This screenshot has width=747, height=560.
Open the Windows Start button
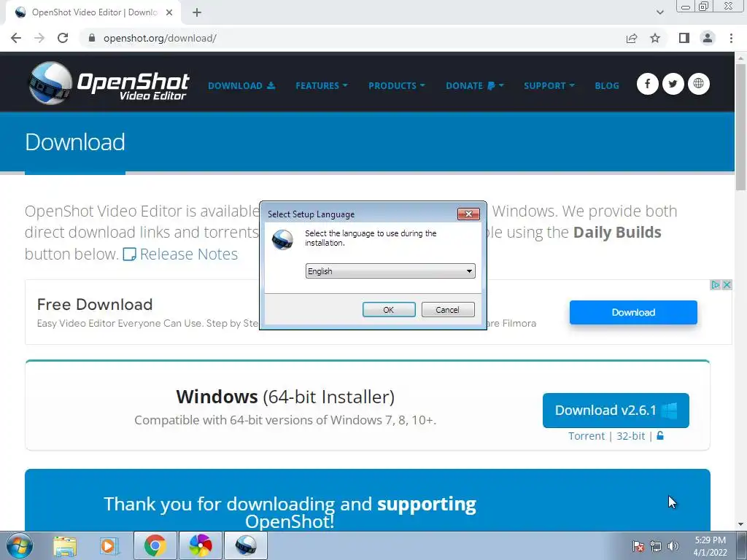(x=19, y=545)
